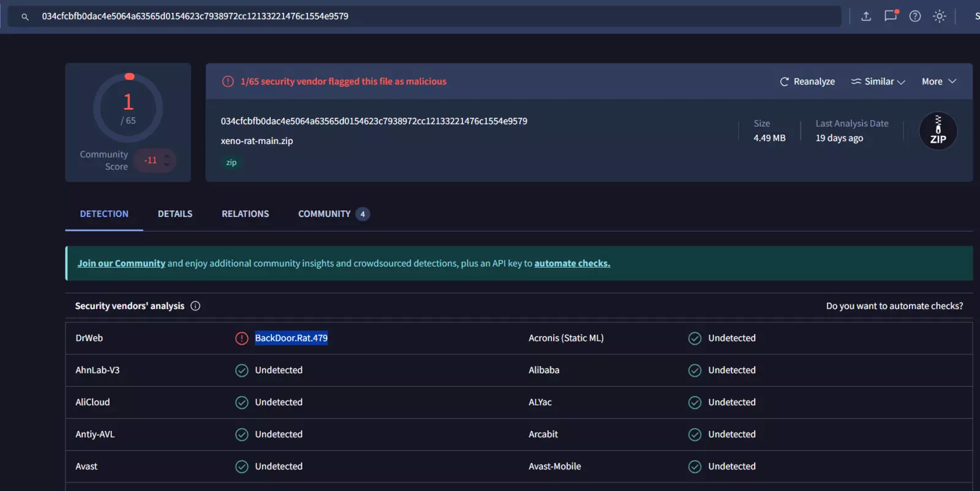Click the Acronis (Static ML) vendor name
980x491 pixels.
pyautogui.click(x=566, y=338)
